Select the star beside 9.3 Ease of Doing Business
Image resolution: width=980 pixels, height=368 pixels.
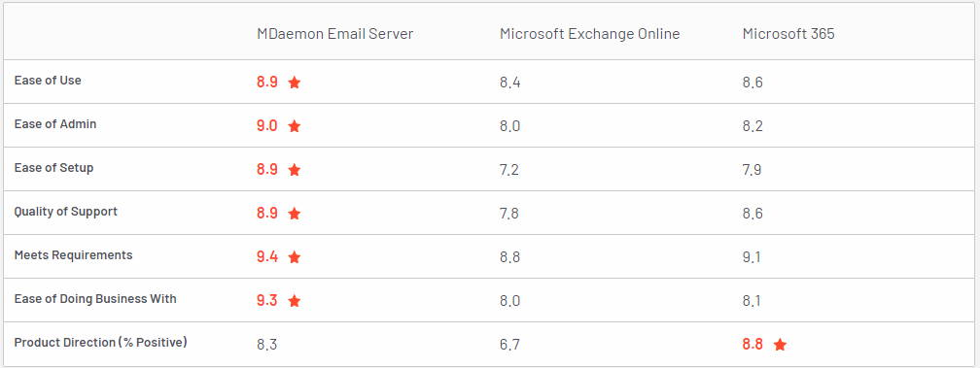click(295, 301)
